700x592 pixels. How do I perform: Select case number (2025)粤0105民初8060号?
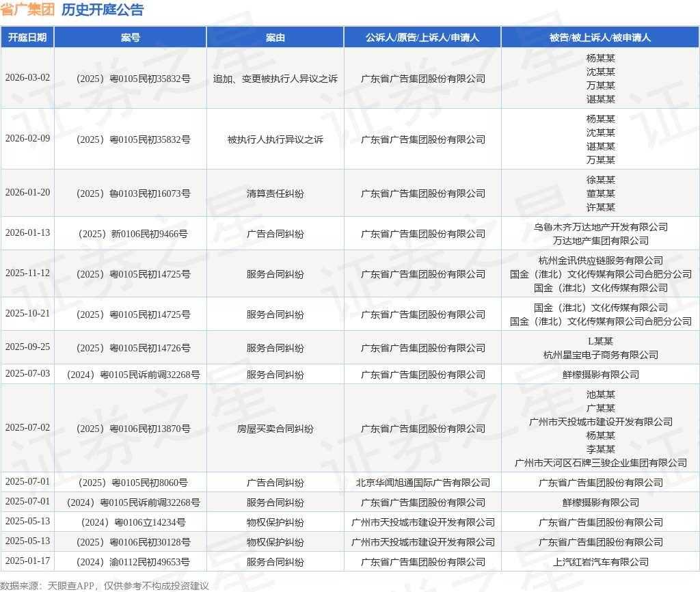(133, 483)
